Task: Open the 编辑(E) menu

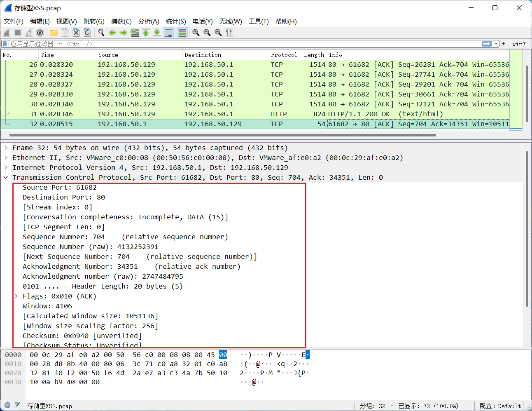Action: [x=40, y=21]
